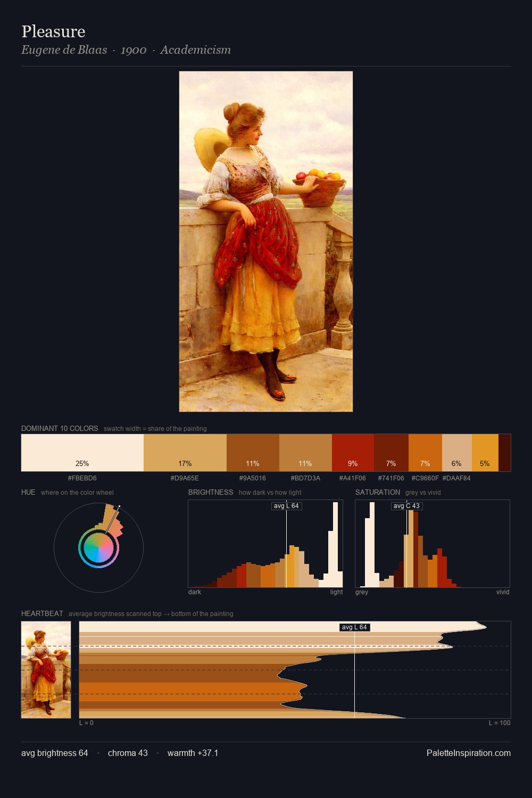
Task: Click the hex code '#FBEBD6'
Action: coord(82,478)
